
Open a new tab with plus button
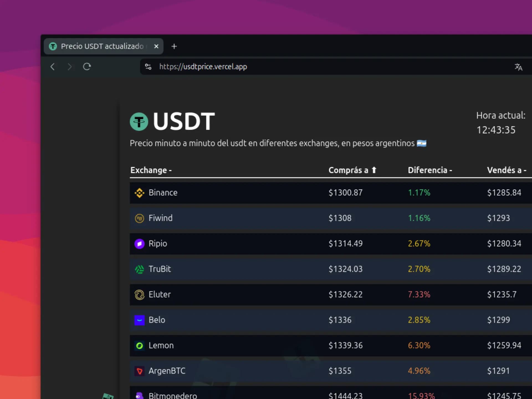click(174, 46)
